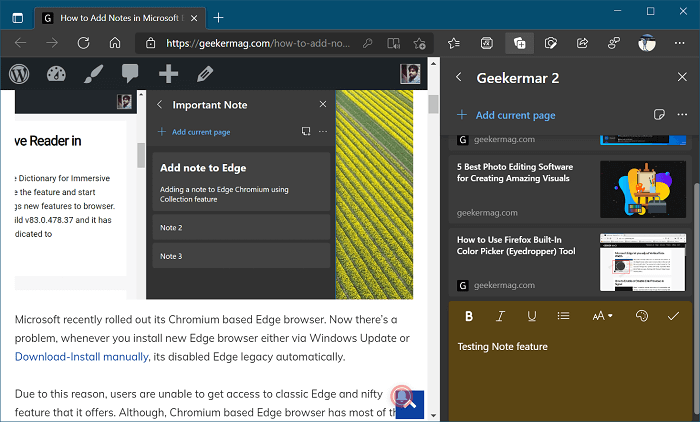Click into Testing Note feature text area
Viewport: 700px width, 422px height.
(x=570, y=376)
